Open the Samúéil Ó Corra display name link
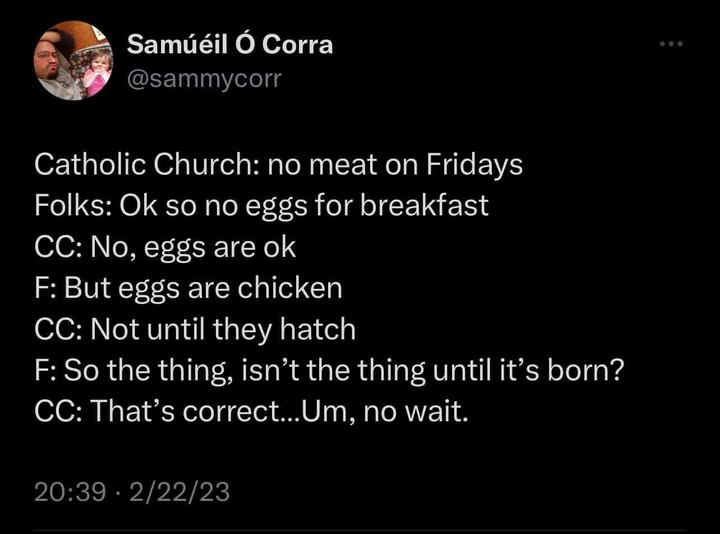The image size is (720, 534). (230, 45)
